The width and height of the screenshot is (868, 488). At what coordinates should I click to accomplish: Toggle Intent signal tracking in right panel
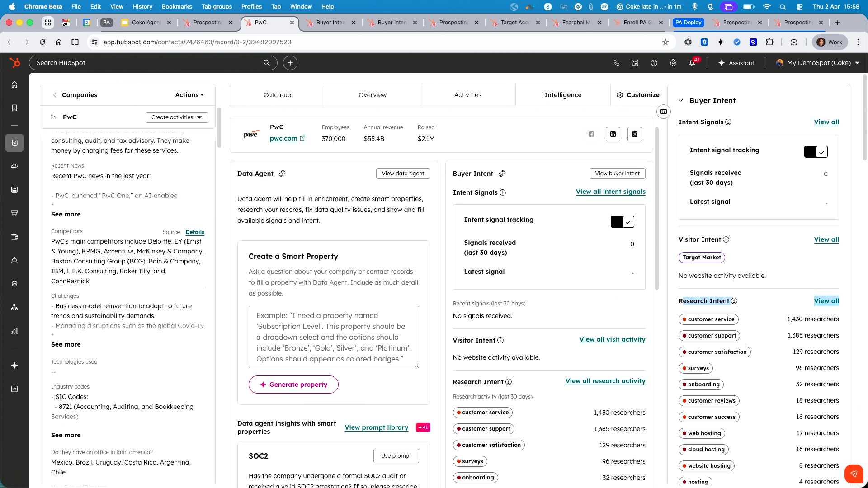[816, 152]
